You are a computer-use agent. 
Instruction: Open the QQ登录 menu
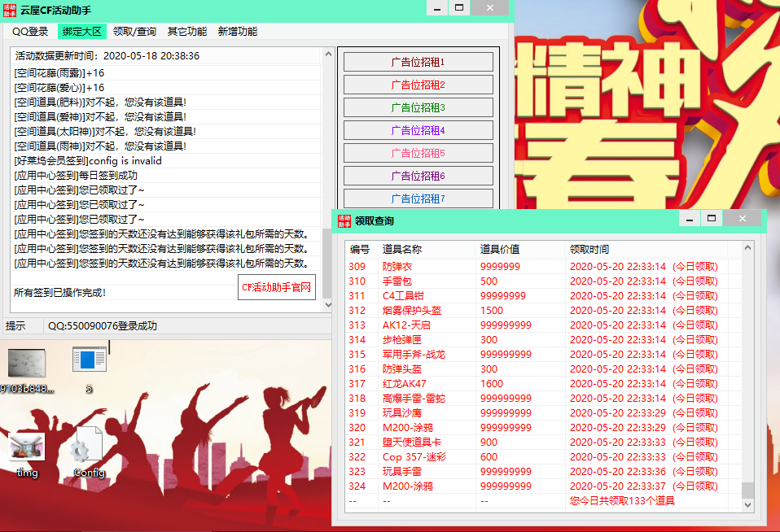(x=30, y=32)
